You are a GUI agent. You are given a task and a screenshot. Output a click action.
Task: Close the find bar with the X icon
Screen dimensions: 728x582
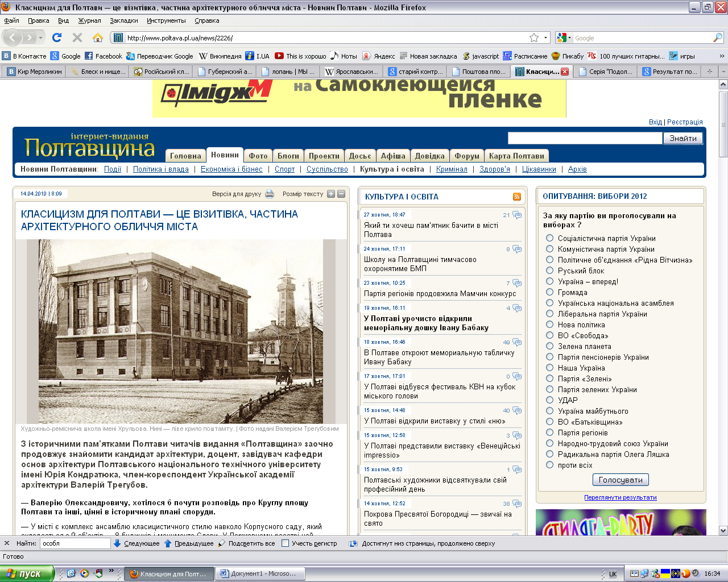pos(7,543)
